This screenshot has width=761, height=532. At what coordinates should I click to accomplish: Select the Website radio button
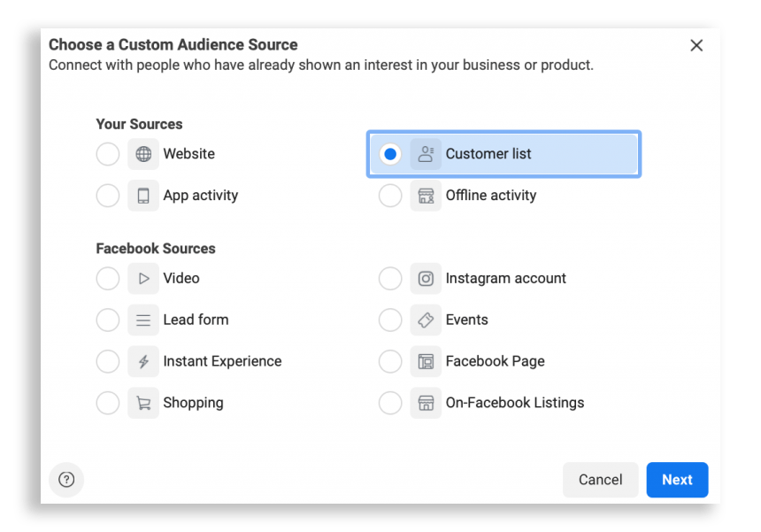108,154
